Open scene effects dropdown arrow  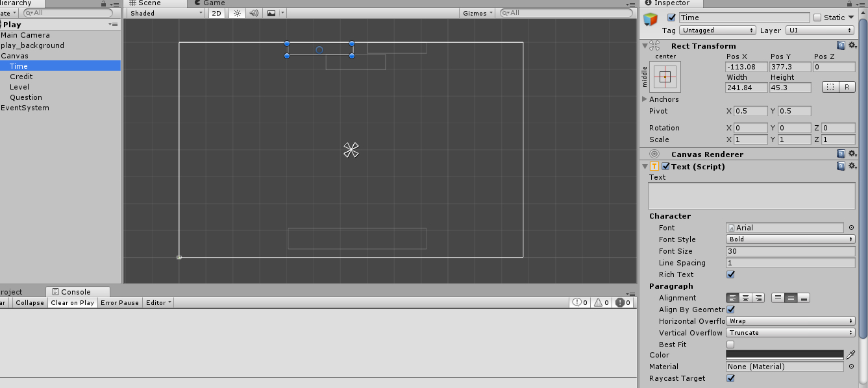[282, 13]
